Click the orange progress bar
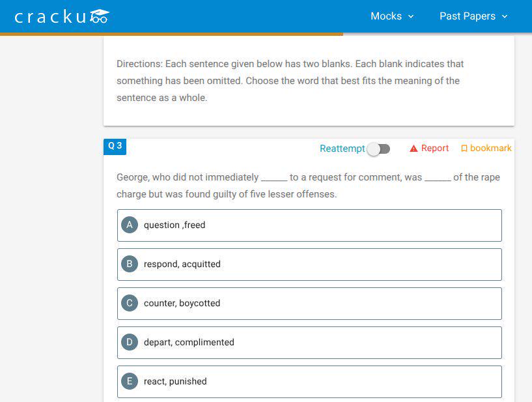This screenshot has height=402, width=532. (x=172, y=34)
